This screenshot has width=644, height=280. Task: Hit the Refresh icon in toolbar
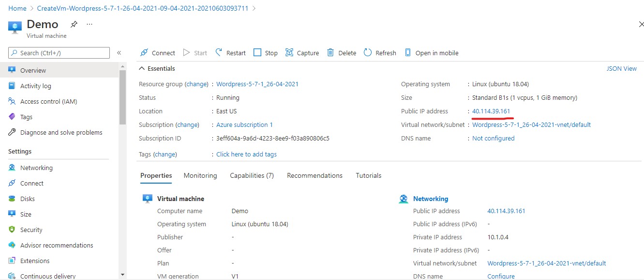(368, 53)
